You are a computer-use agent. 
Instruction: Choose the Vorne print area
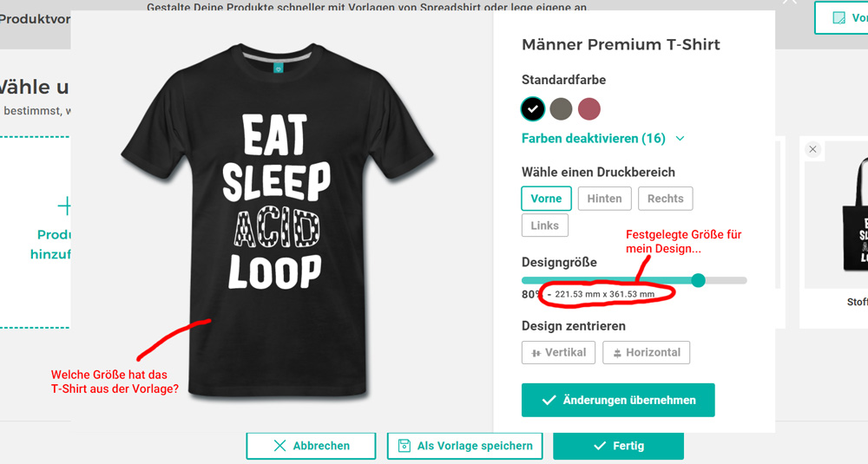tap(546, 199)
